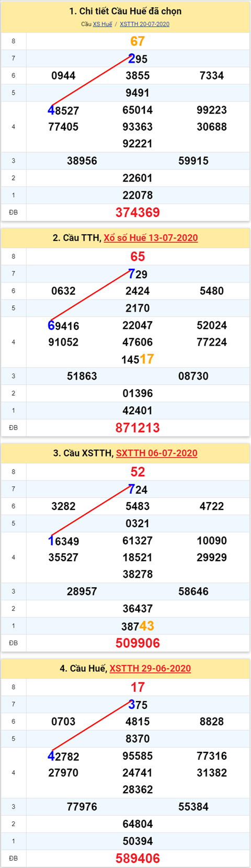Click the red prize-8 number 17
Viewport: 251px width, 868px height.
[138, 688]
